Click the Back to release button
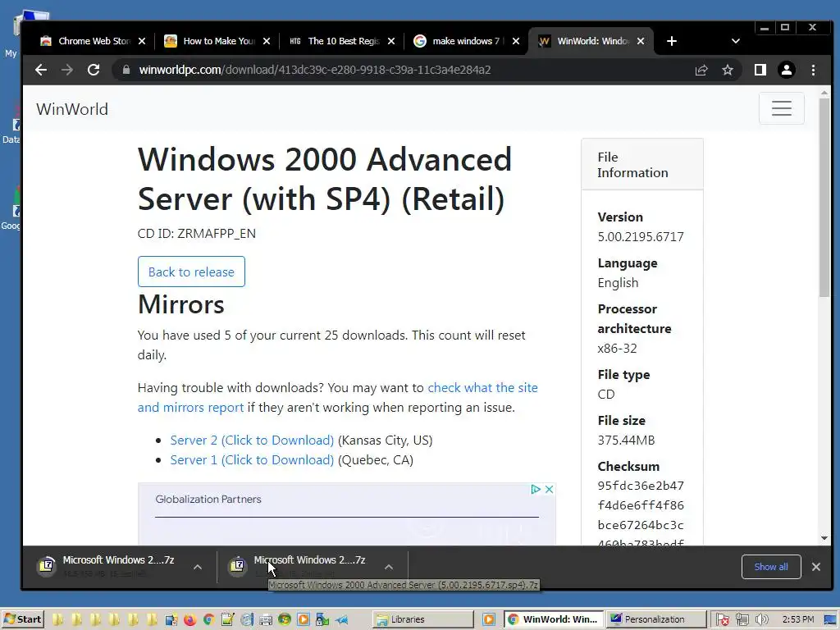Screen dimensions: 840x630 click(x=191, y=272)
